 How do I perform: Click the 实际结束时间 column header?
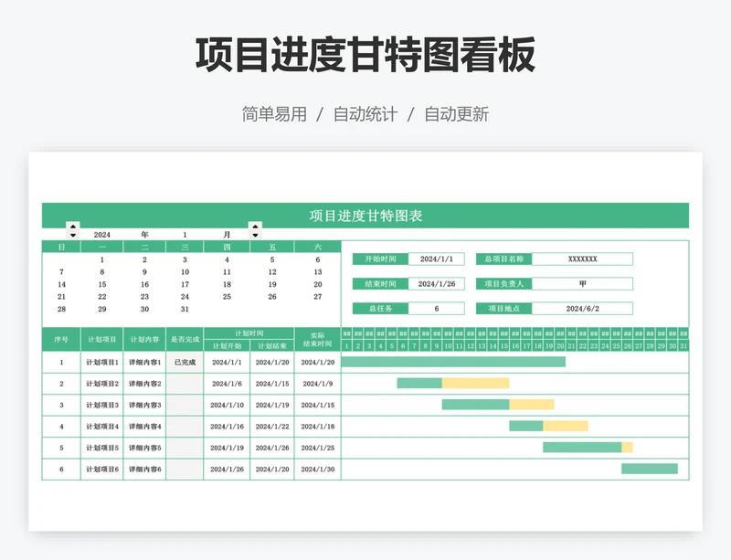(x=317, y=340)
